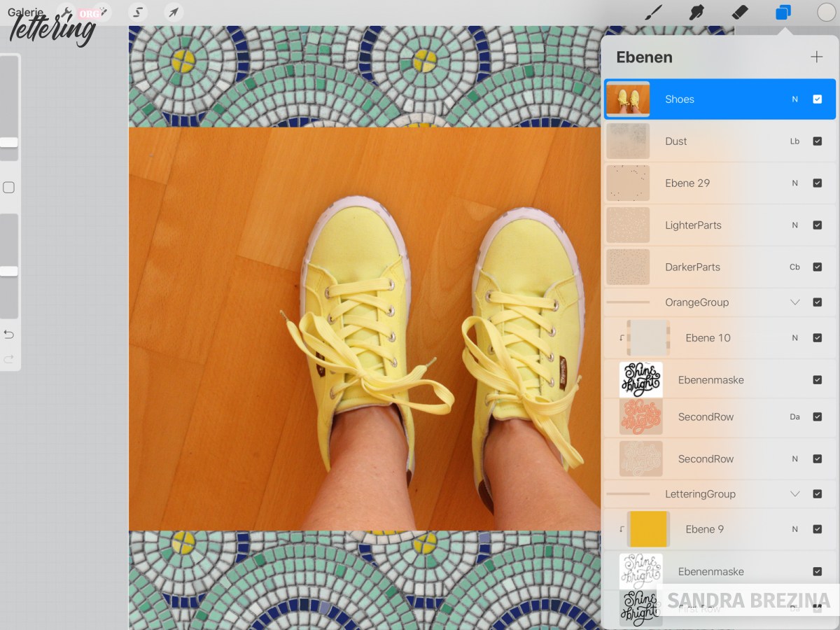The height and width of the screenshot is (630, 840).
Task: Select the Eraser tool
Action: 739,12
